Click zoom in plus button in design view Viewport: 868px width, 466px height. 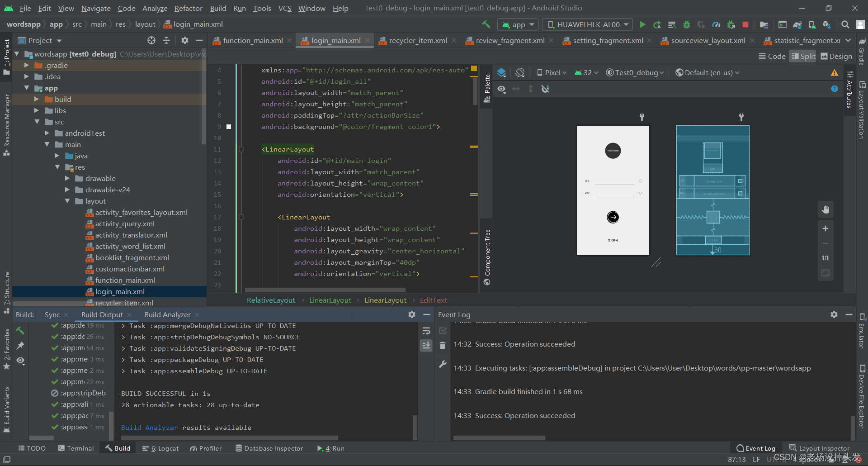point(825,228)
